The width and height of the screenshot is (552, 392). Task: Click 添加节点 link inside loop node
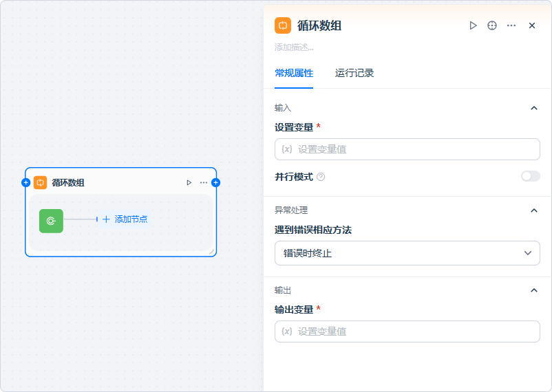(125, 219)
